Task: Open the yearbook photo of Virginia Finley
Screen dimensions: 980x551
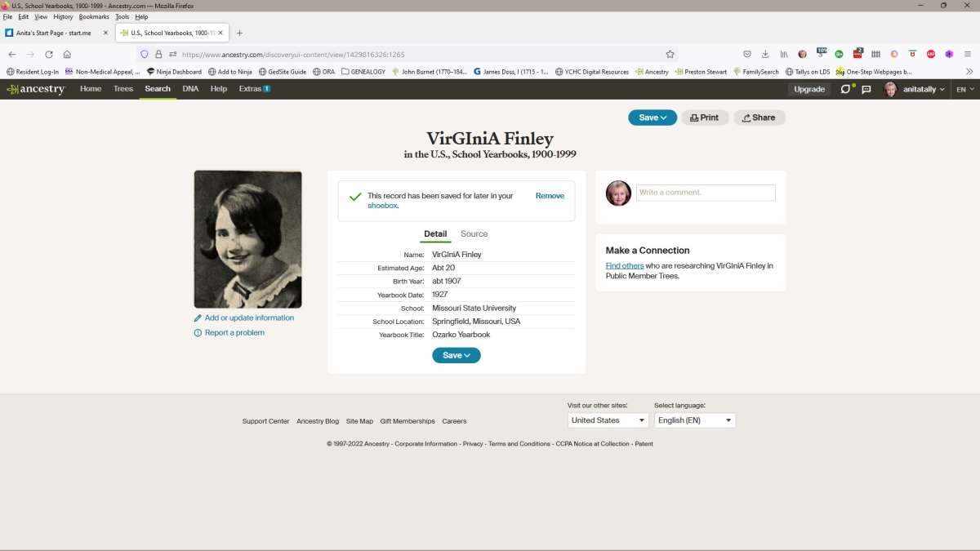Action: (247, 239)
